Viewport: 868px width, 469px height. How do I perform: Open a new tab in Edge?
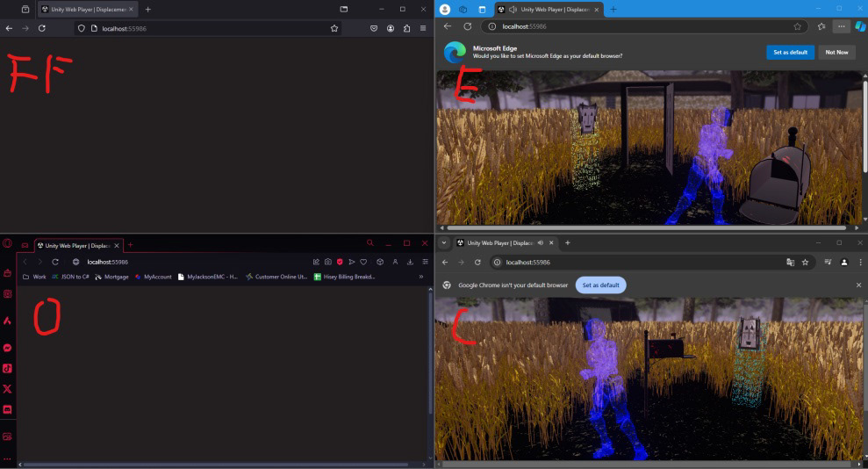613,10
